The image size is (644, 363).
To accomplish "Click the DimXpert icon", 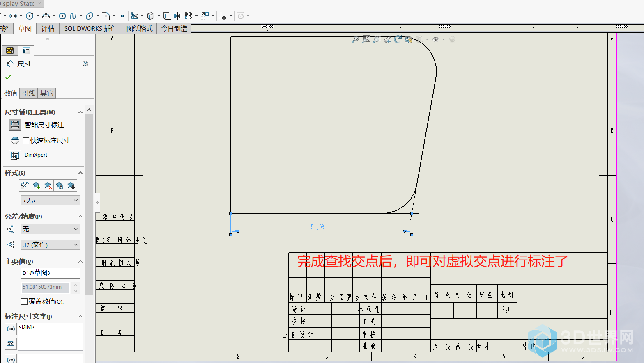I will (15, 155).
